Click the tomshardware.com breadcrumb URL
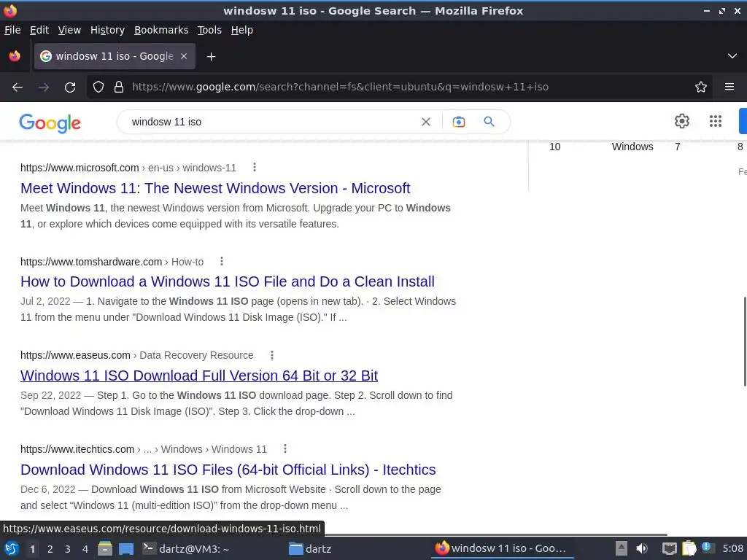This screenshot has height=560, width=747. (112, 262)
